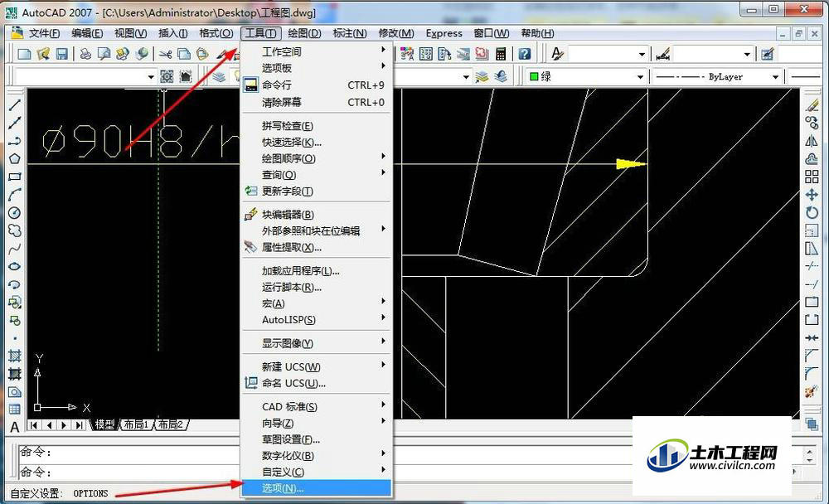Select the Rectangle drawing tool
Screen dimensions: 829x504
14,177
